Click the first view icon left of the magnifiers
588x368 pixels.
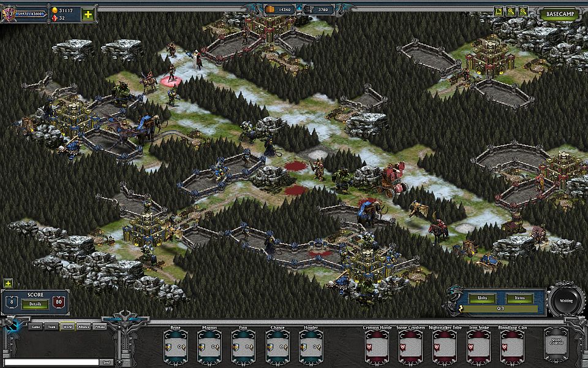499,11
